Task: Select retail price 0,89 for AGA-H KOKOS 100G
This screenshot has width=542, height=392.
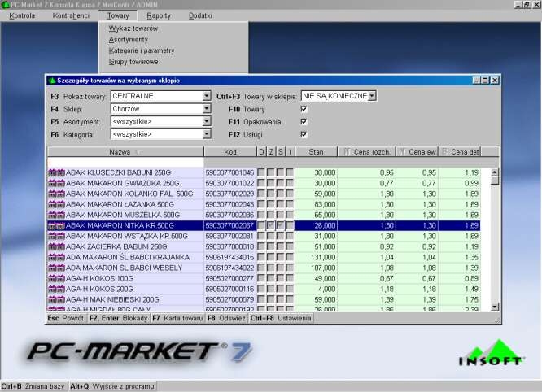Action: pyautogui.click(x=459, y=278)
